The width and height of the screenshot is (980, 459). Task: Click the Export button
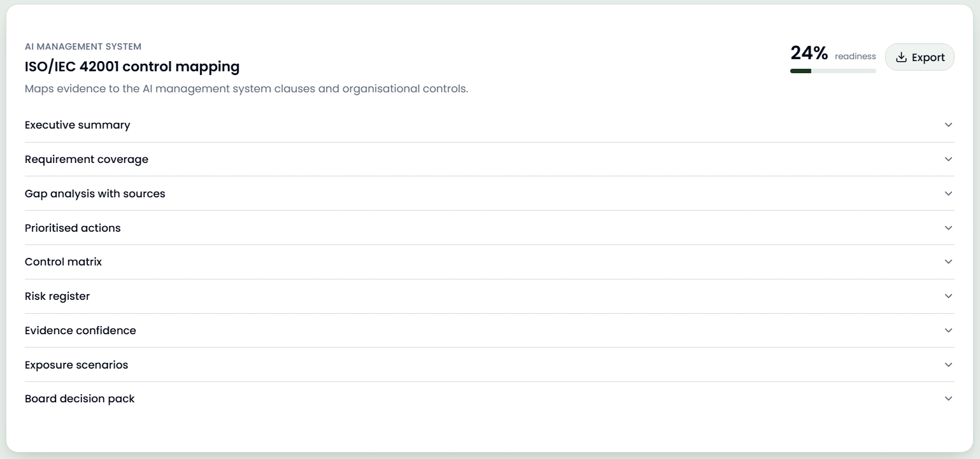click(920, 57)
